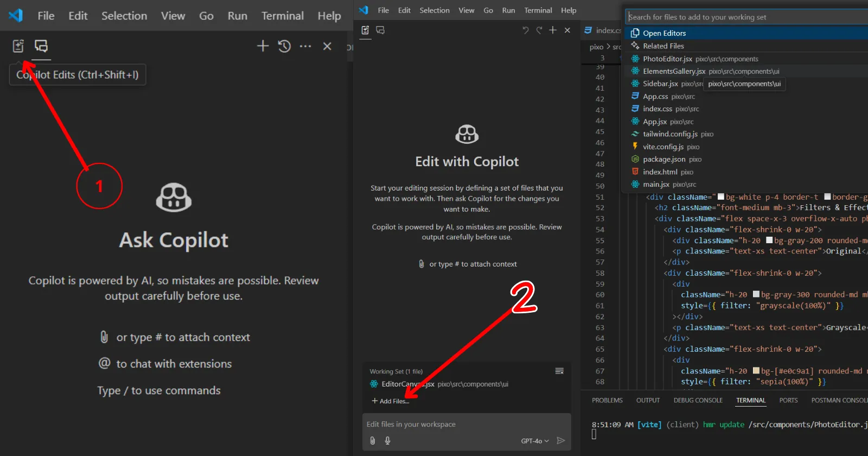
Task: Click the Vite lightning icon beside vite.config.js
Action: [635, 147]
